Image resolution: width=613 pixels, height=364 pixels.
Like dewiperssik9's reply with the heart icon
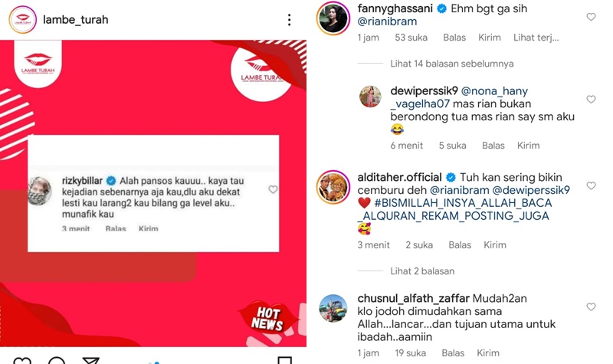click(591, 100)
